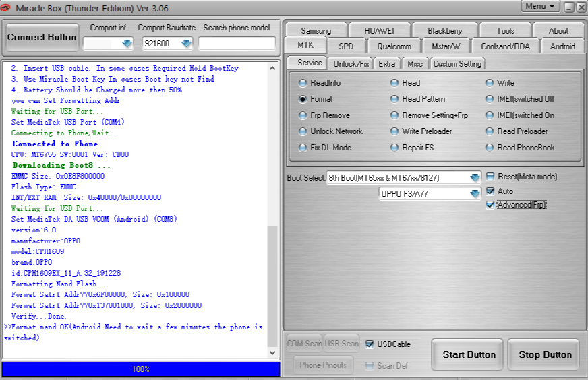This screenshot has width=588, height=380.
Task: Select the Coolsand/RDA tab
Action: (x=505, y=46)
